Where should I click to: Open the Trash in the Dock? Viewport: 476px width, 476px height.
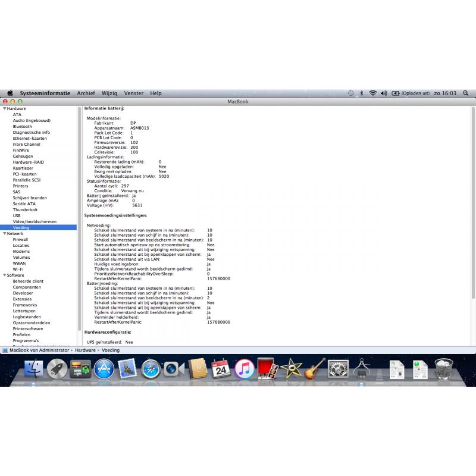[x=443, y=368]
